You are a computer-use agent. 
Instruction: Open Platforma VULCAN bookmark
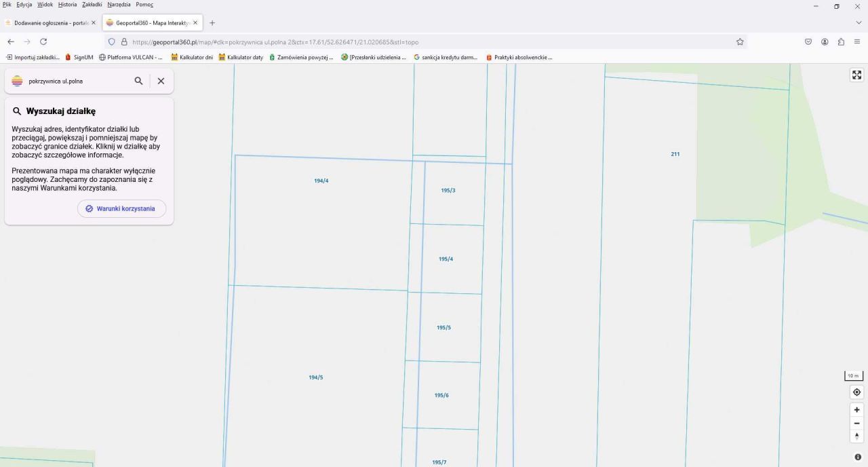(131, 57)
